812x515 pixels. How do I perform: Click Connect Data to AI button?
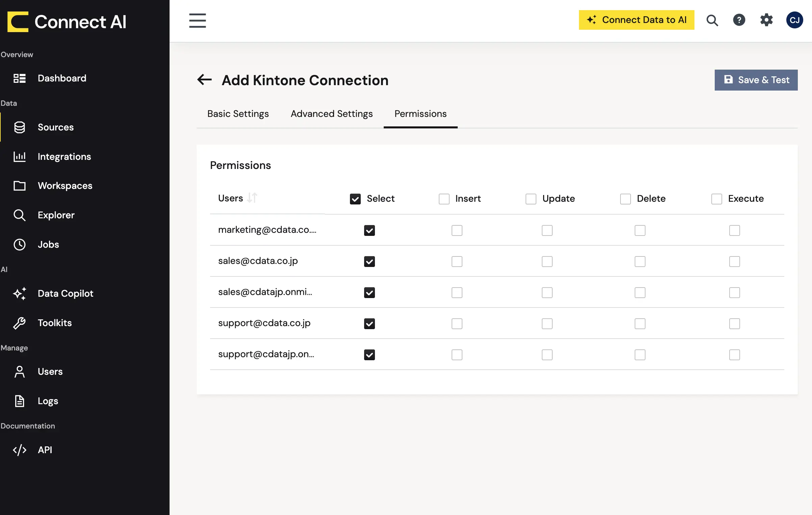pos(637,20)
